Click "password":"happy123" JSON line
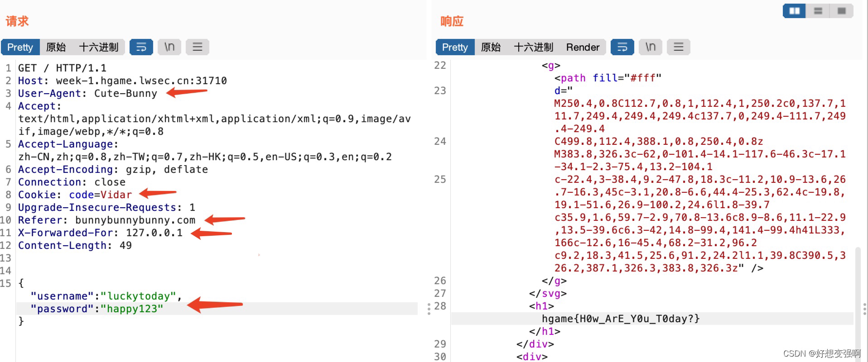868x362 pixels. point(96,309)
